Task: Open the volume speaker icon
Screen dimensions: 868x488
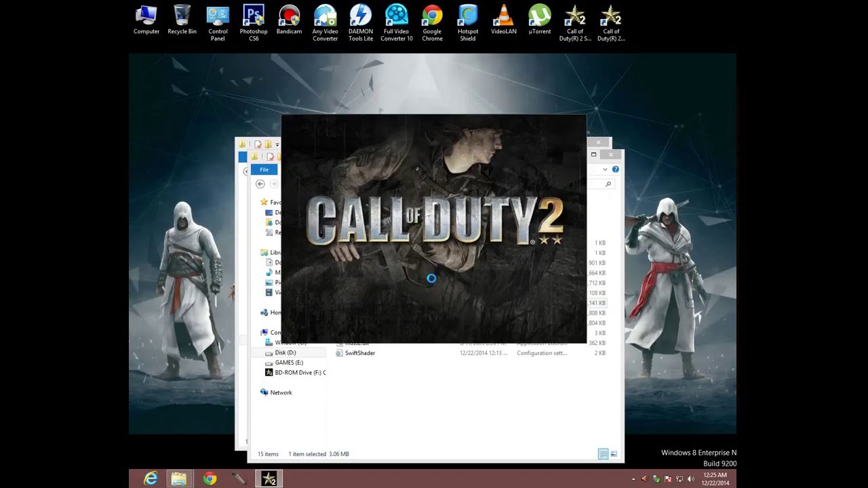Action: coord(690,479)
